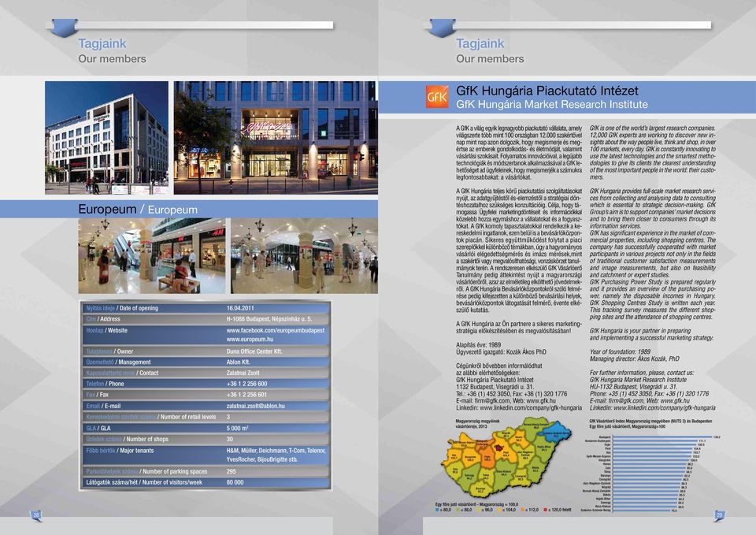
Task: Click the 'Year of foundation: 1989' line
Action: coord(620,351)
